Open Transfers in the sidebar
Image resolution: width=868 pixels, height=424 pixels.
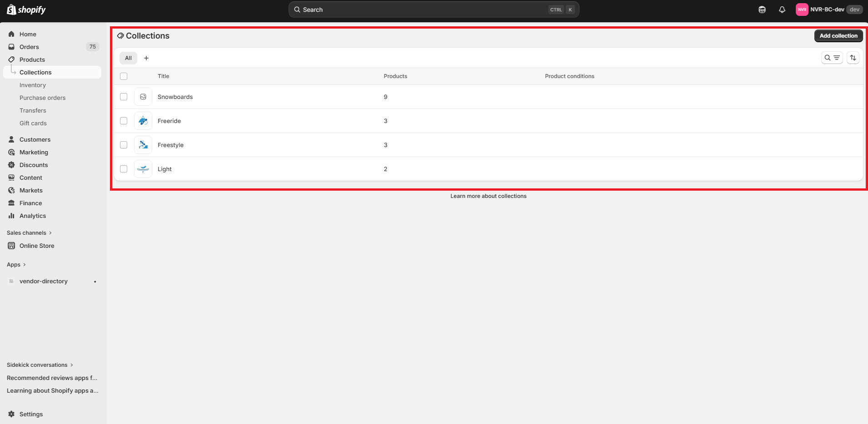(x=33, y=110)
